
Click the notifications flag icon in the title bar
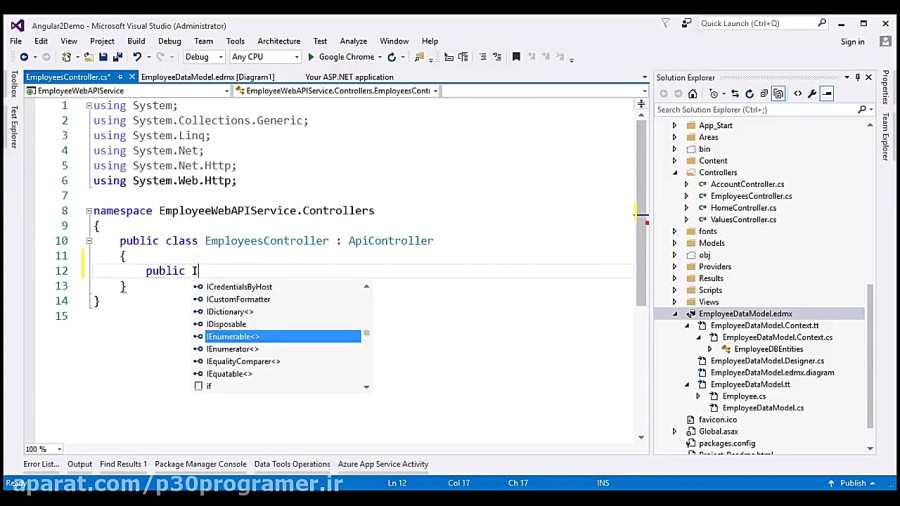(665, 24)
